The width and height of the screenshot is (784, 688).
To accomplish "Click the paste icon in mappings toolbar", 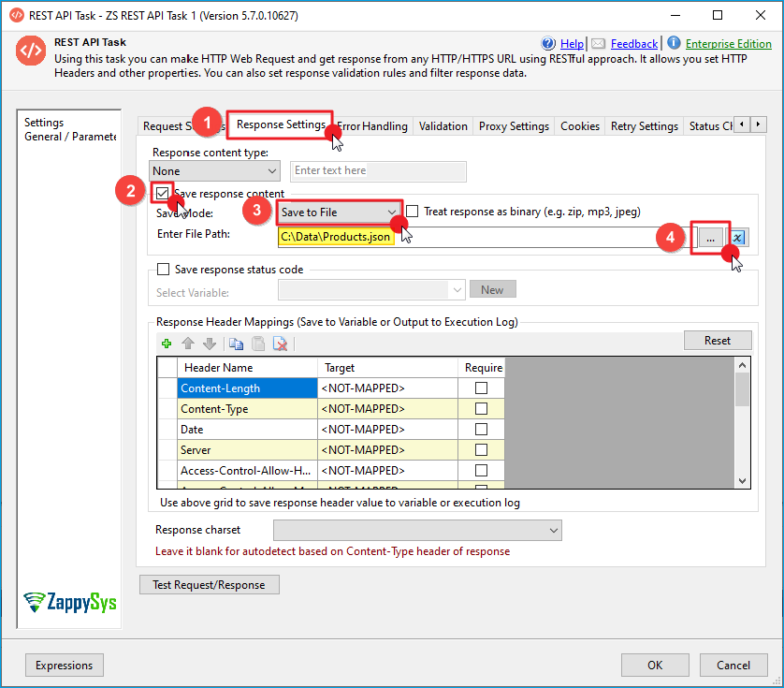I will pos(257,344).
